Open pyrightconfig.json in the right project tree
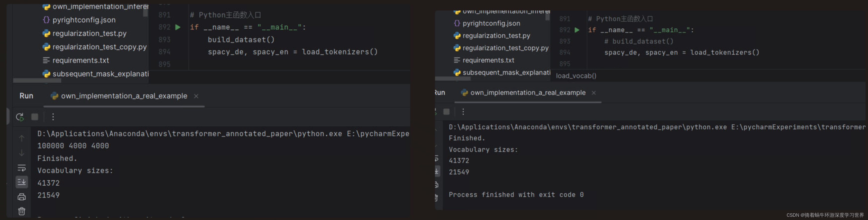This screenshot has width=868, height=220. pyautogui.click(x=491, y=23)
